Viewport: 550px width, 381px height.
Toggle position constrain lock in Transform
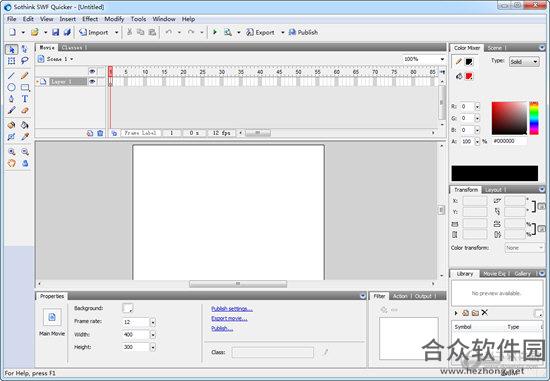tap(541, 206)
